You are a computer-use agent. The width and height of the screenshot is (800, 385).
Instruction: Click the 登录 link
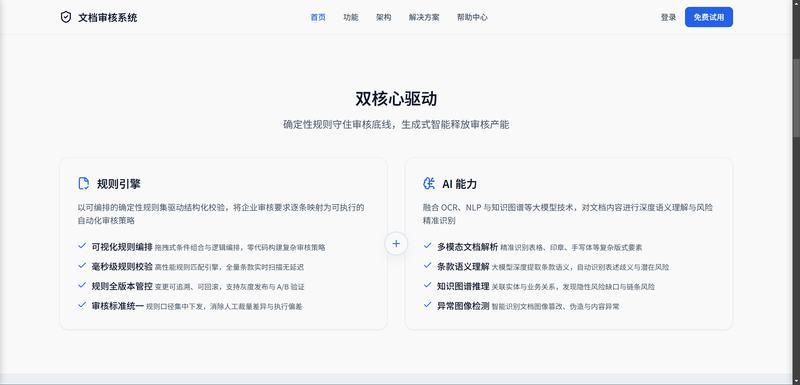pyautogui.click(x=668, y=17)
